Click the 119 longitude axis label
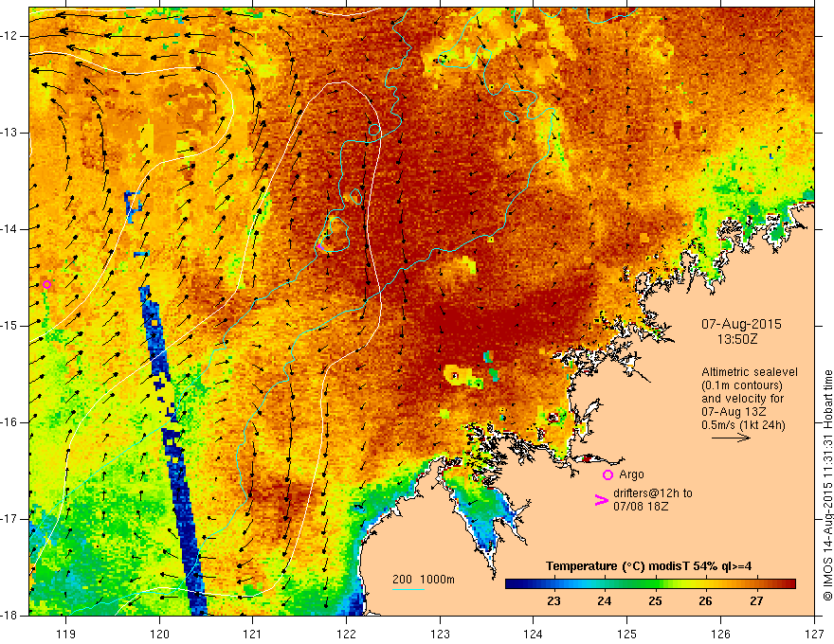 [x=66, y=634]
